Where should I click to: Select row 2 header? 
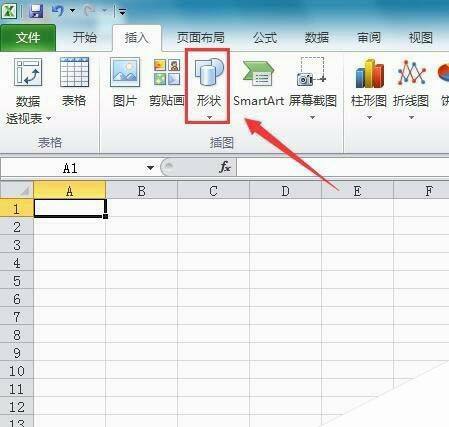click(17, 227)
